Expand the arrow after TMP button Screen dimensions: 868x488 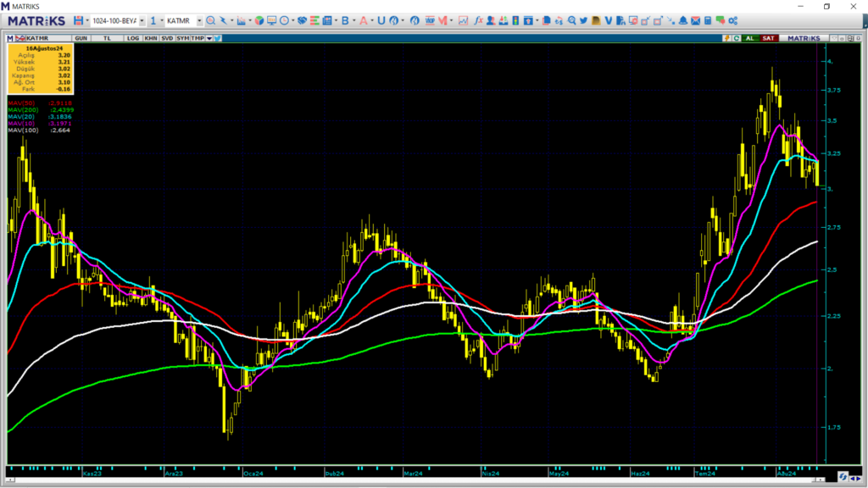click(209, 38)
